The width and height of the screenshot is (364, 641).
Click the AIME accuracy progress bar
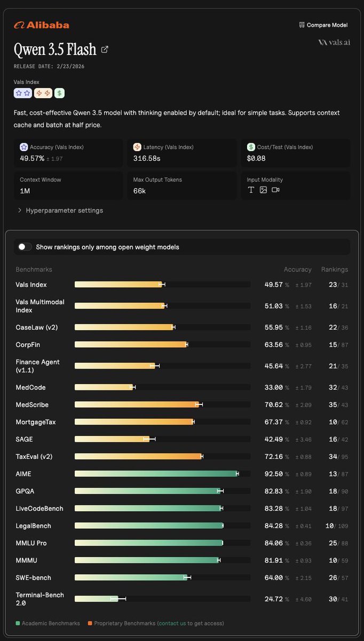click(x=162, y=474)
